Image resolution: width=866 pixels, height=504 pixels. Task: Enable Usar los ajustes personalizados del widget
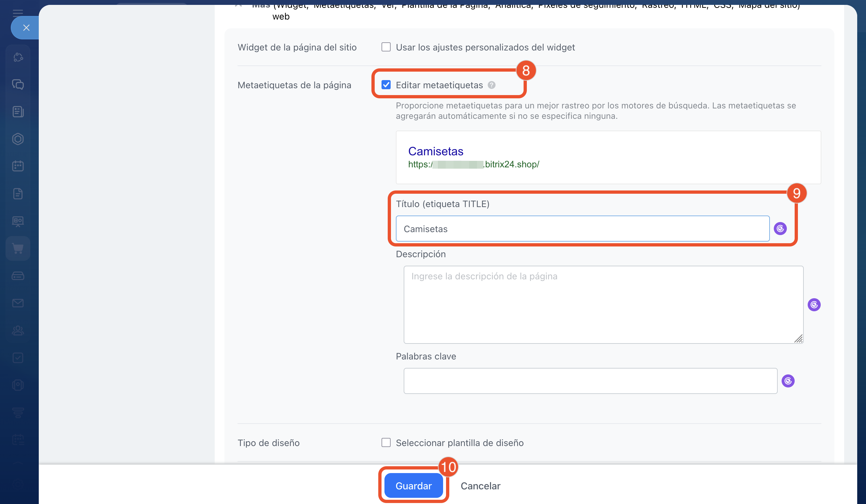point(386,47)
